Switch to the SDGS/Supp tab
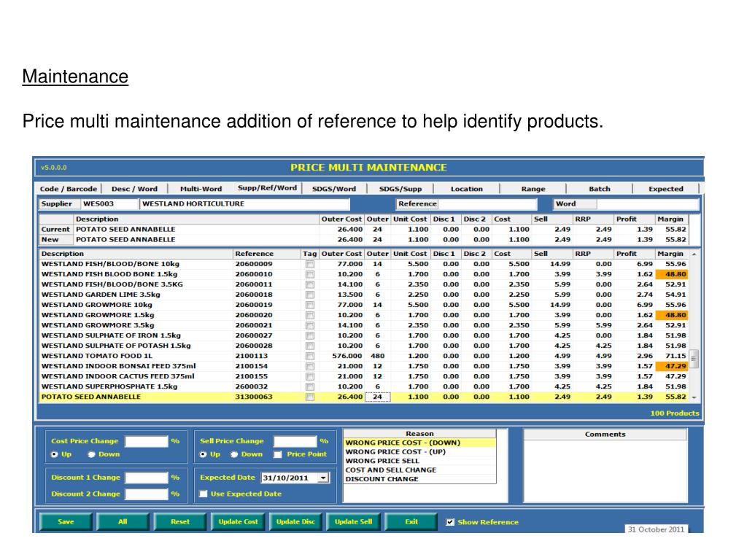The height and width of the screenshot is (560, 747). point(400,189)
